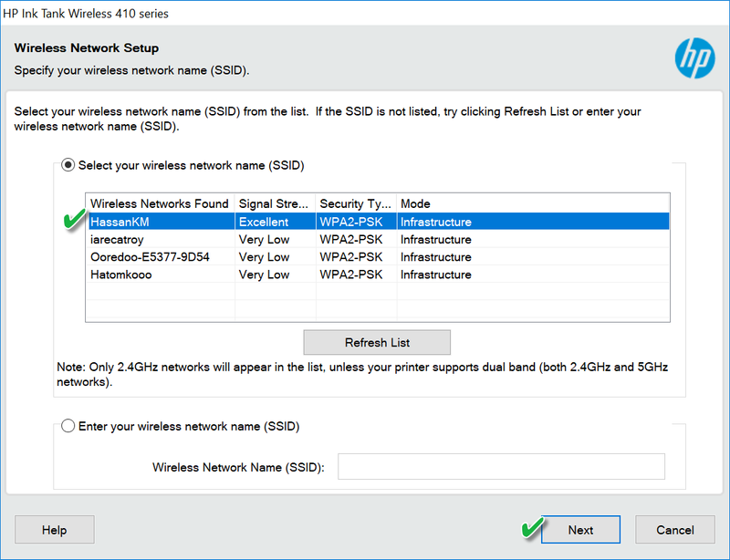This screenshot has width=730, height=560.
Task: Select the HassanKM network row
Action: point(378,222)
